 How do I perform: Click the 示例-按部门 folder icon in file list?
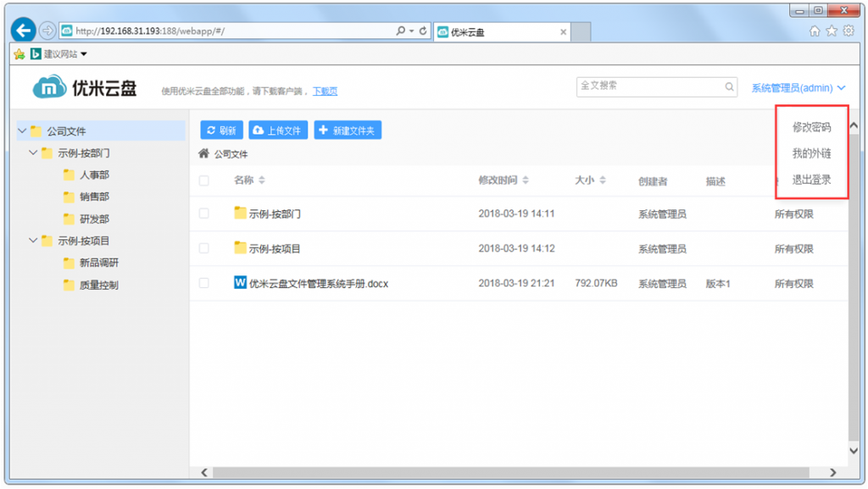coord(240,214)
